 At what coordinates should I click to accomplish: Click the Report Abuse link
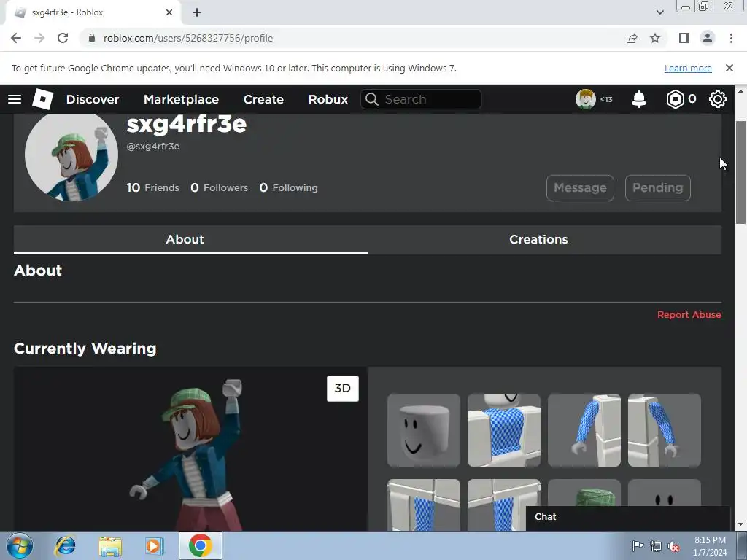(x=689, y=315)
